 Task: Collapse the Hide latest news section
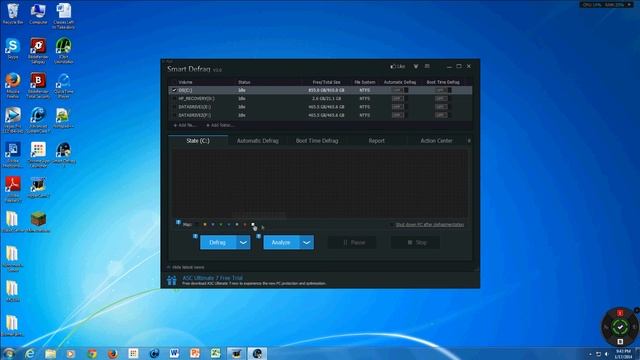(186, 267)
